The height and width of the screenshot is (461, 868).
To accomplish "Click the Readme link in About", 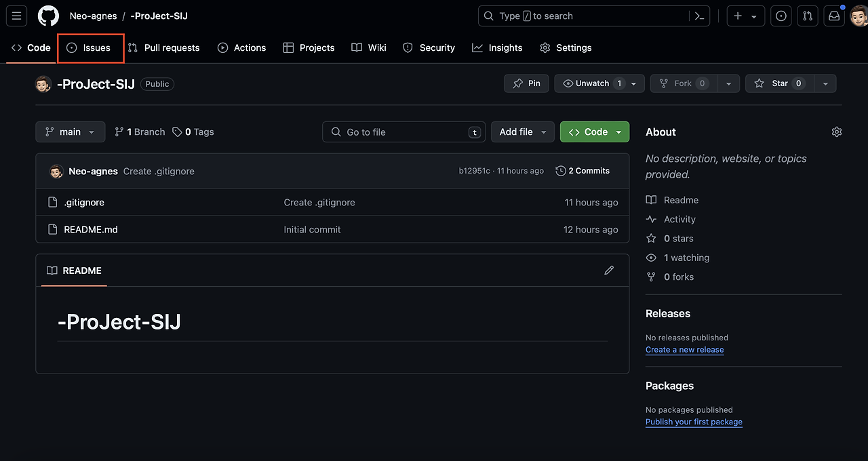I will click(x=673, y=200).
